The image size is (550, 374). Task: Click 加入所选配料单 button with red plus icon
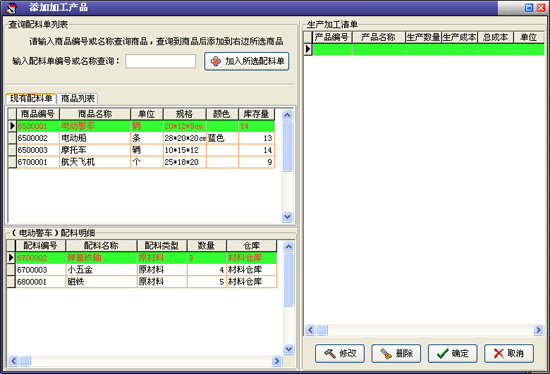point(247,61)
